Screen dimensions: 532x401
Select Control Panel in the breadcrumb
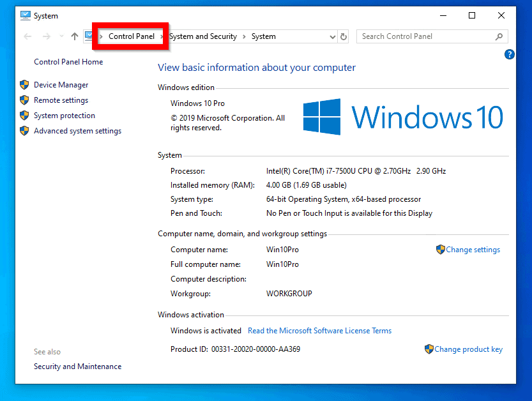132,36
